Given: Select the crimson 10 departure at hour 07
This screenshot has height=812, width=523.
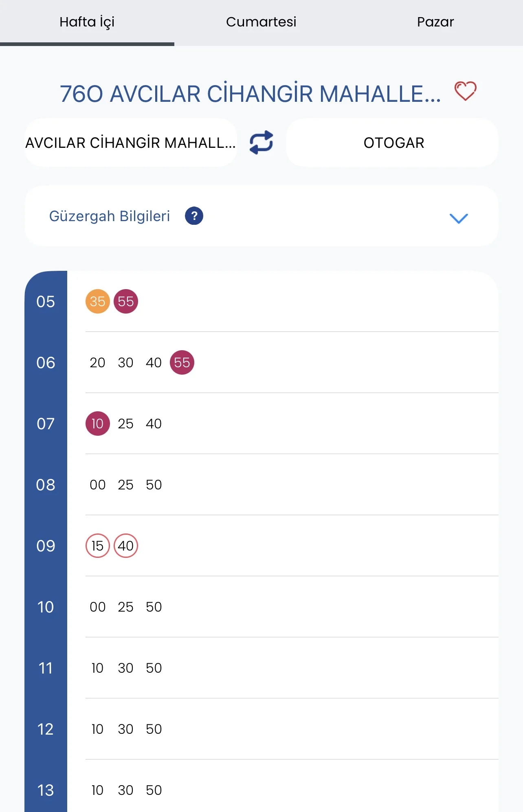Looking at the screenshot, I should pos(97,424).
